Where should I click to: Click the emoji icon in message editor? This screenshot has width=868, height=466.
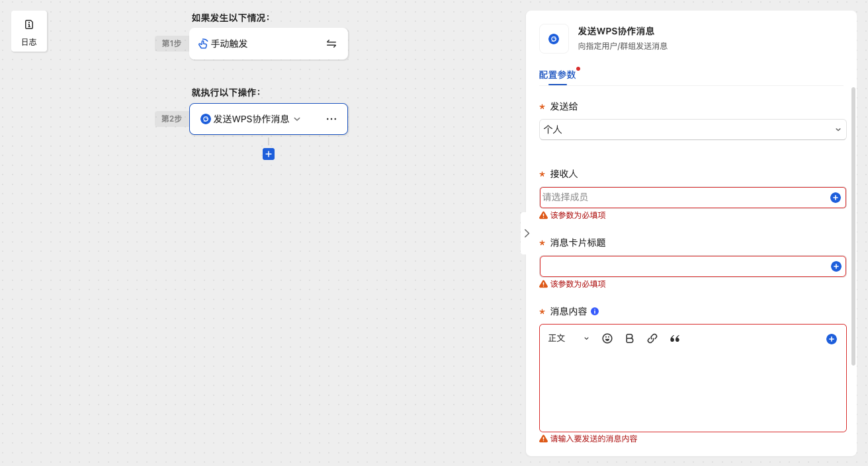coord(607,338)
